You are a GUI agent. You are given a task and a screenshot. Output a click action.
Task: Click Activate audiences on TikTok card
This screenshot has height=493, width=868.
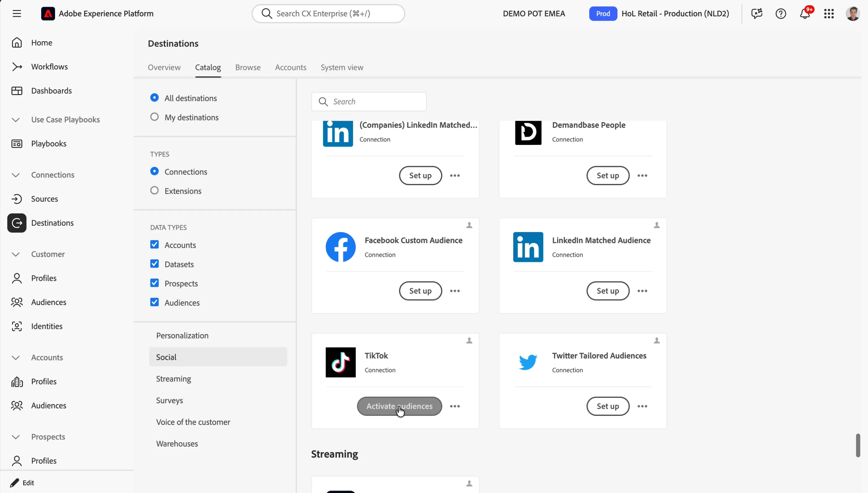coord(399,406)
